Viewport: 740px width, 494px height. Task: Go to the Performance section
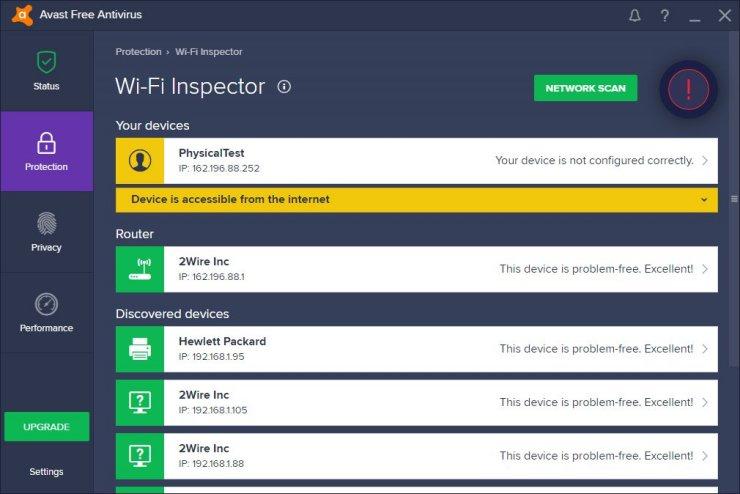pos(46,313)
